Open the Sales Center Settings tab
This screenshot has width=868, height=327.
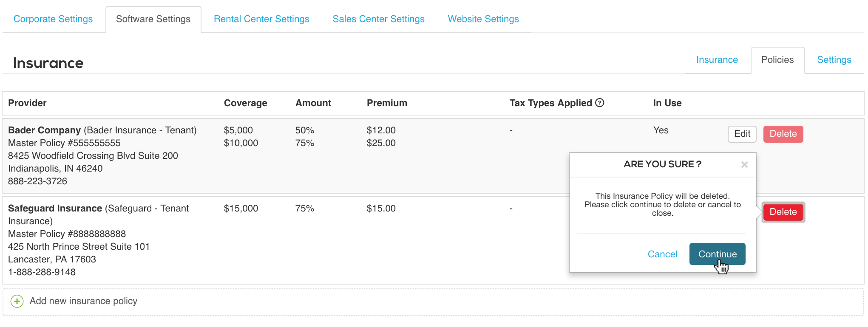(379, 19)
